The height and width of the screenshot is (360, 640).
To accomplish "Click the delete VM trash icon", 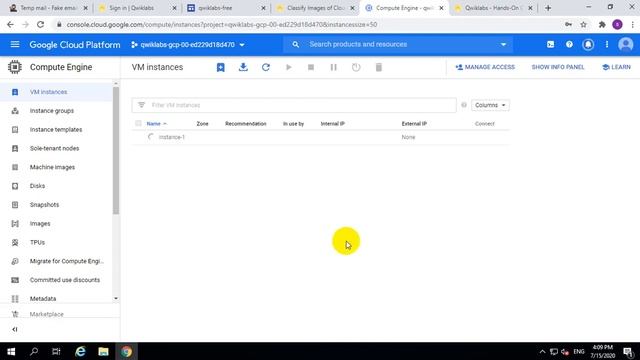I will tap(379, 67).
